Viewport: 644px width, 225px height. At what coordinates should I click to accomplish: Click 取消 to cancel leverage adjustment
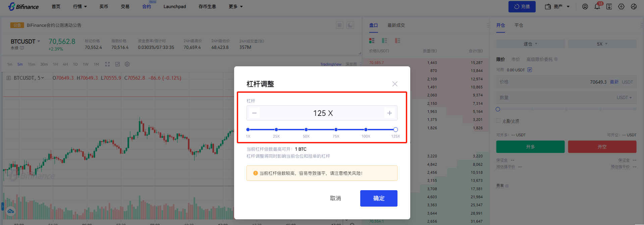pos(335,198)
